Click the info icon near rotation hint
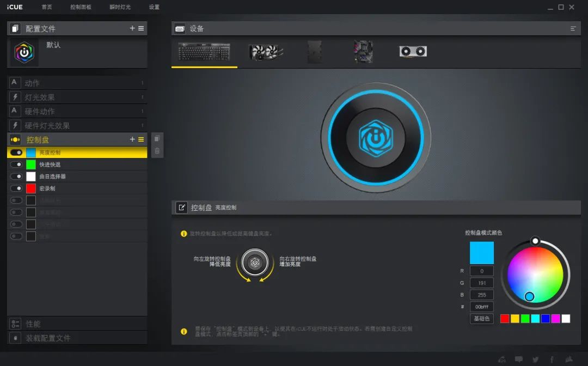This screenshot has height=366, width=588. [x=184, y=234]
